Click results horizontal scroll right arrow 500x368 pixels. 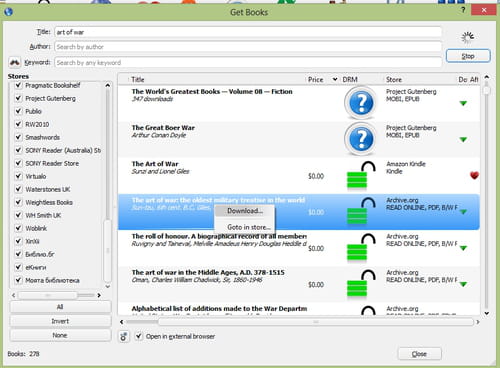click(x=477, y=322)
